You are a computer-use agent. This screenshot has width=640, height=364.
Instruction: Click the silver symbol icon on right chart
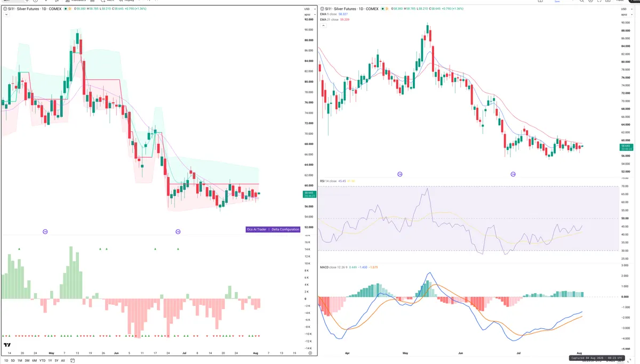point(323,9)
